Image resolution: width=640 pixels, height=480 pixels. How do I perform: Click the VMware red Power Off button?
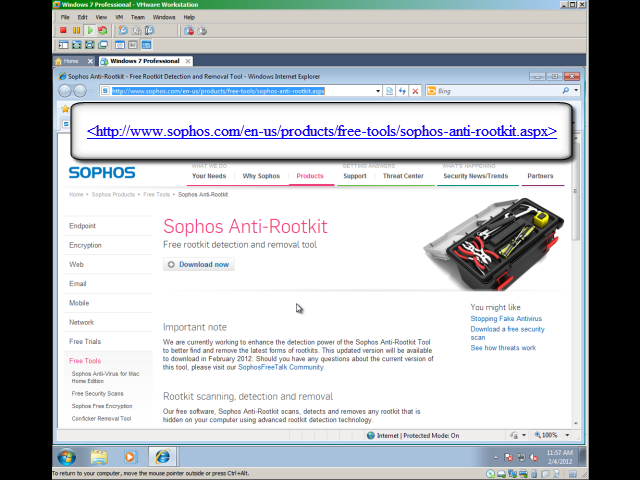(63, 30)
